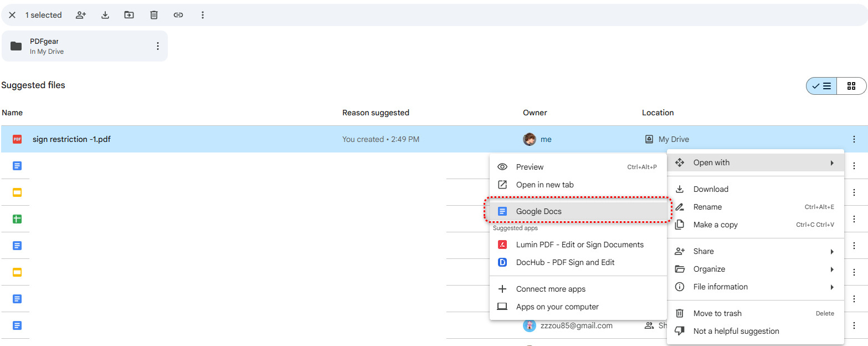Deselect file by clicking the X button

point(12,15)
